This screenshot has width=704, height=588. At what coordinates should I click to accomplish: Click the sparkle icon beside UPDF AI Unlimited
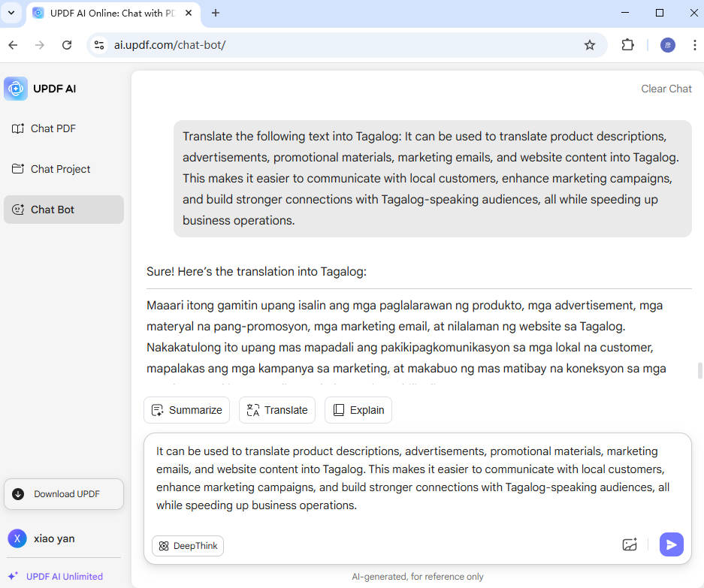click(x=13, y=576)
